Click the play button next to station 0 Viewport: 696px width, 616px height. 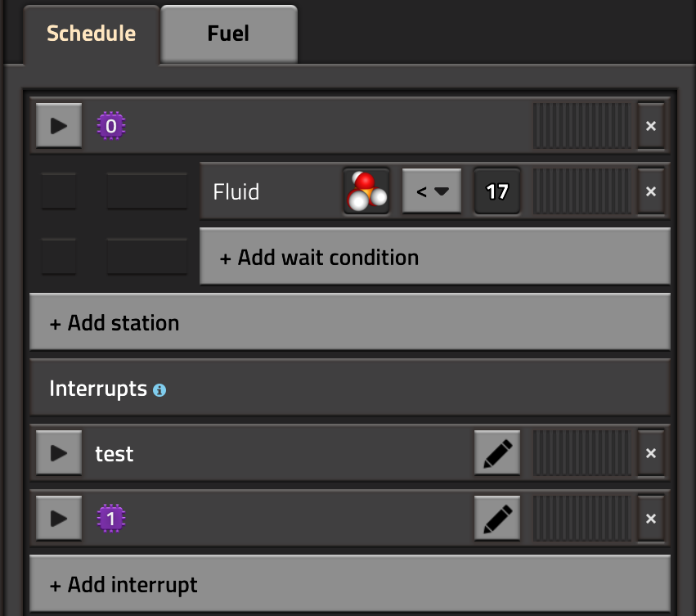59,126
